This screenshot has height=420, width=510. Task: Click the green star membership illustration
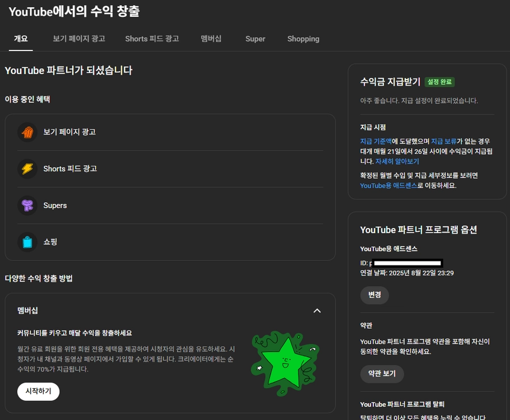coord(285,363)
